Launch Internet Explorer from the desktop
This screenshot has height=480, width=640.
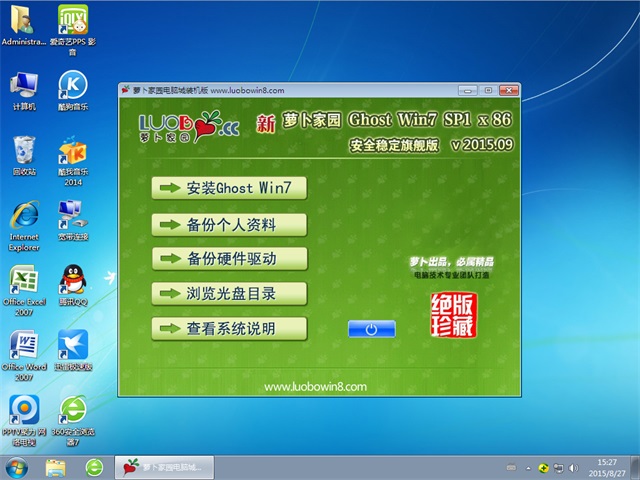click(x=24, y=216)
